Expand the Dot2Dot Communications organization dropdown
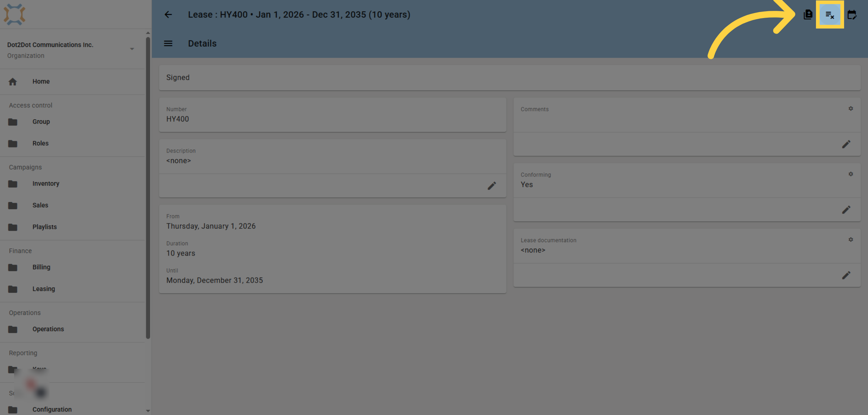868x415 pixels. click(x=132, y=49)
